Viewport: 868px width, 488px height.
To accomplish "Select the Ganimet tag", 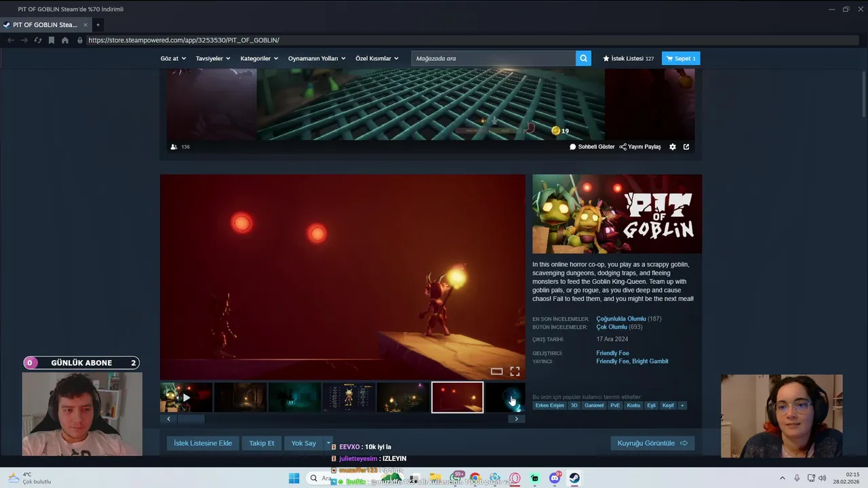I will tap(594, 405).
